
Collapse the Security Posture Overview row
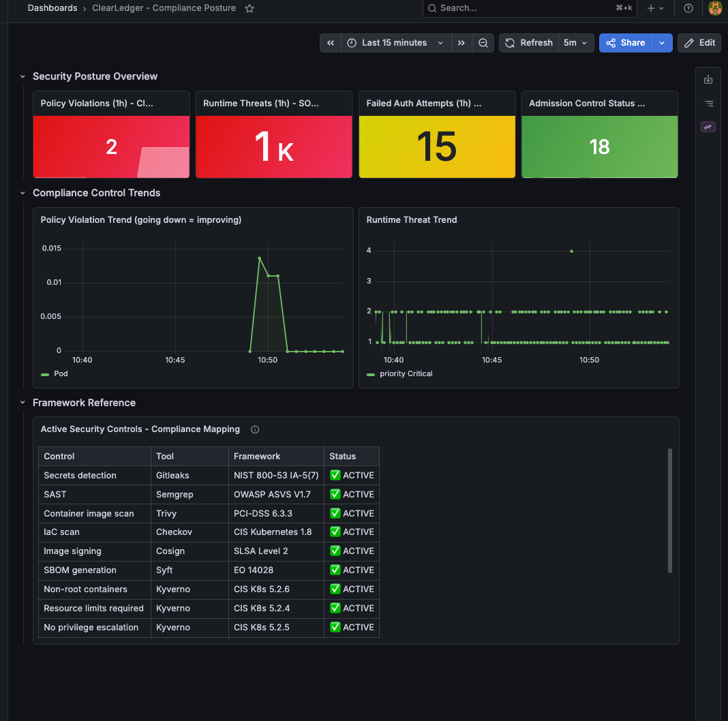(x=22, y=76)
